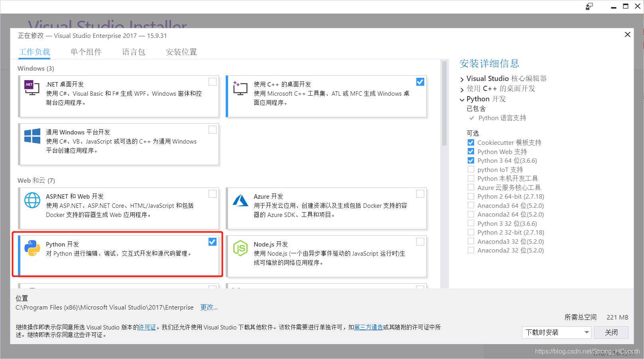Click the 221 MB total space value

pyautogui.click(x=617, y=317)
